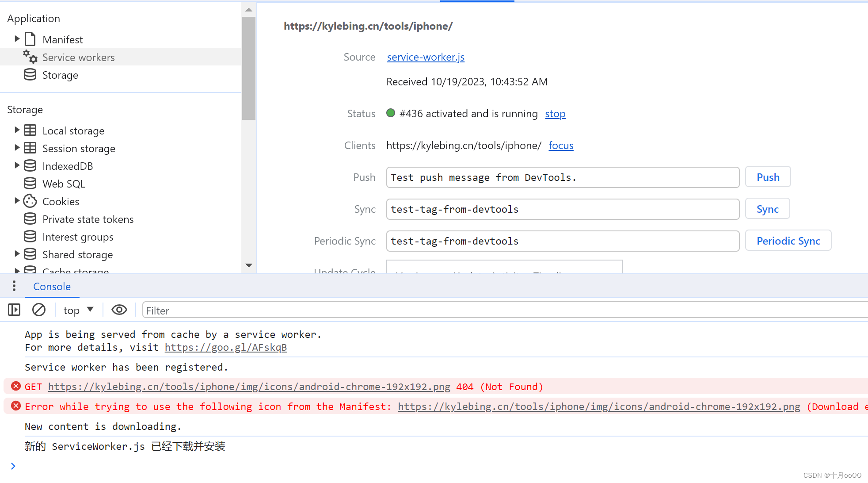The height and width of the screenshot is (483, 868).
Task: Click the sidebar scroll down arrow
Action: pos(249,265)
